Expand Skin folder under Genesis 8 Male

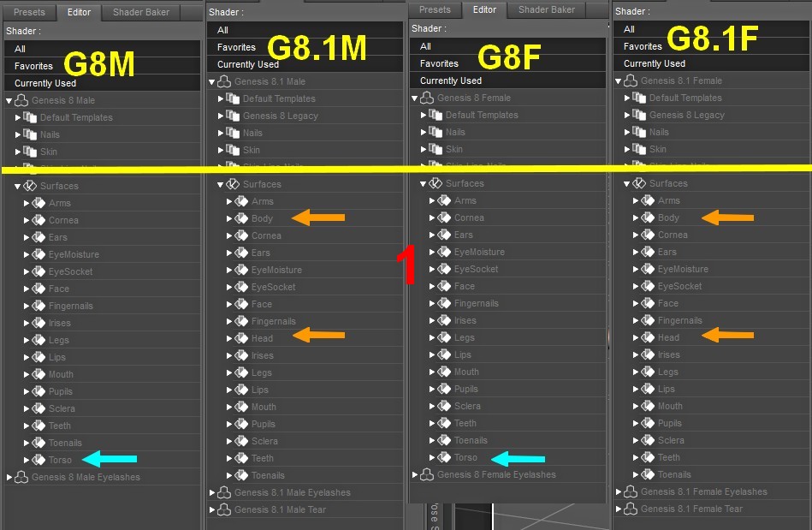[x=18, y=152]
